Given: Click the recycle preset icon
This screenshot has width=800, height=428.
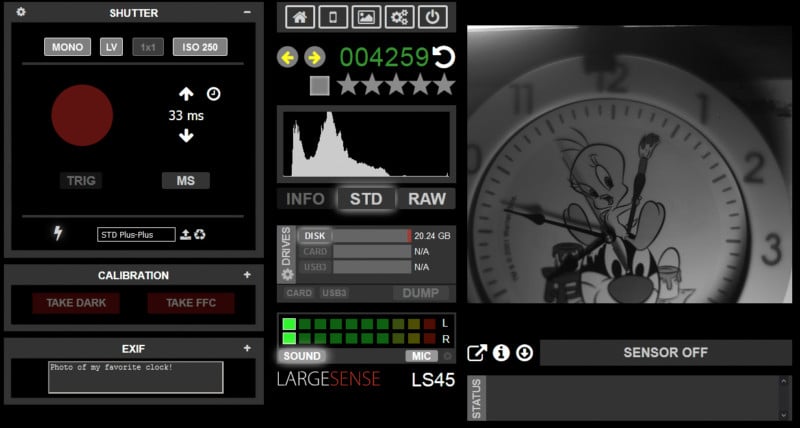Looking at the screenshot, I should pos(199,234).
